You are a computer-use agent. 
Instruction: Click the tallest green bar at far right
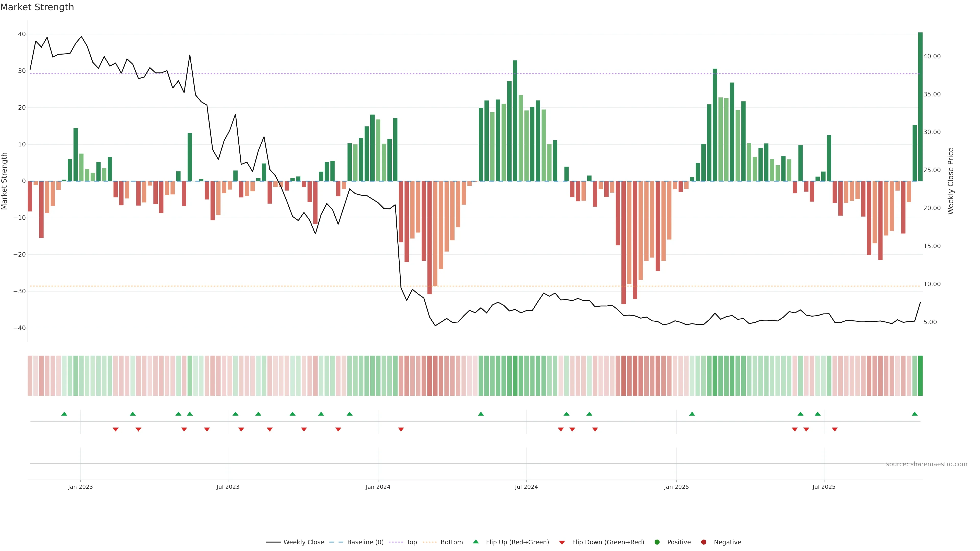tap(920, 106)
